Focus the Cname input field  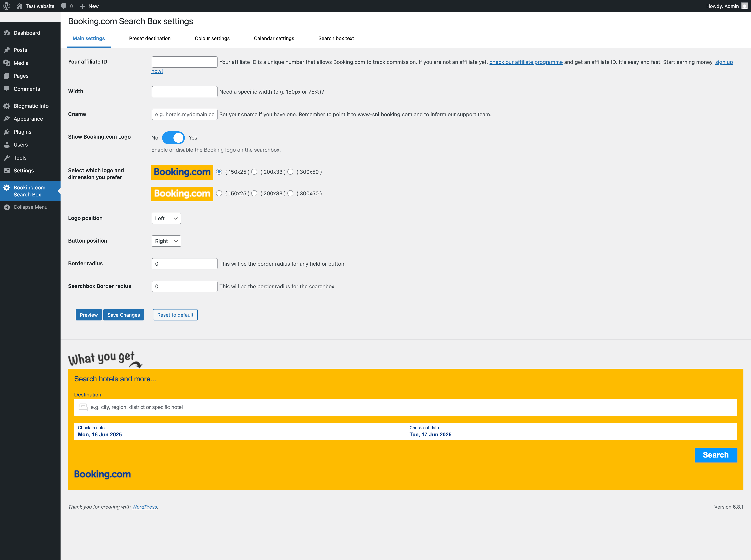tap(184, 114)
